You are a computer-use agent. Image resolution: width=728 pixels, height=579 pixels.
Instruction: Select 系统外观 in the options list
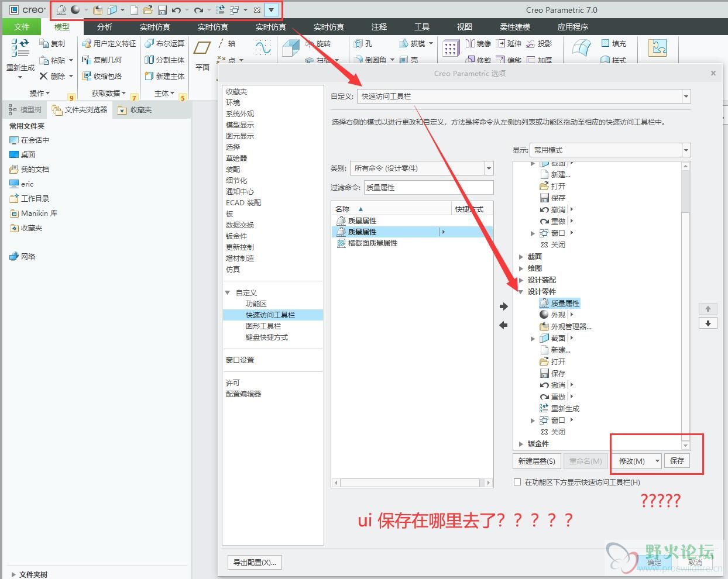(240, 114)
